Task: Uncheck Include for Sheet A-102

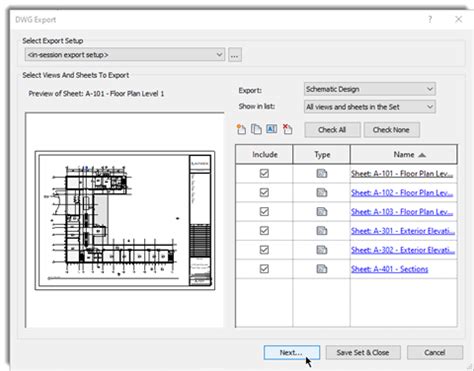Action: [264, 192]
